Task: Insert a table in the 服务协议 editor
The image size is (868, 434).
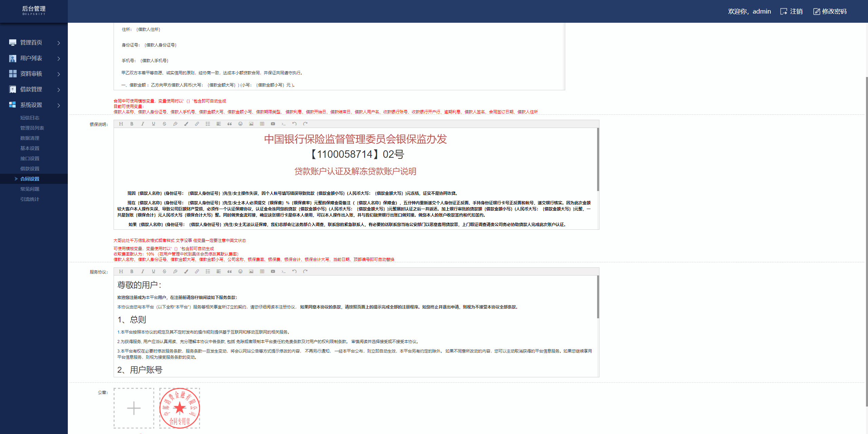Action: pos(262,271)
